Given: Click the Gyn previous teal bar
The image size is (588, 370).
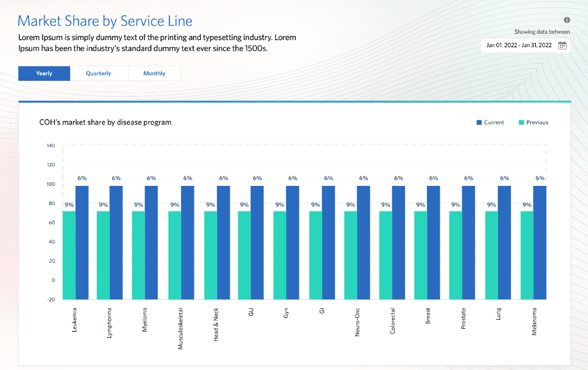Looking at the screenshot, I should (280, 255).
